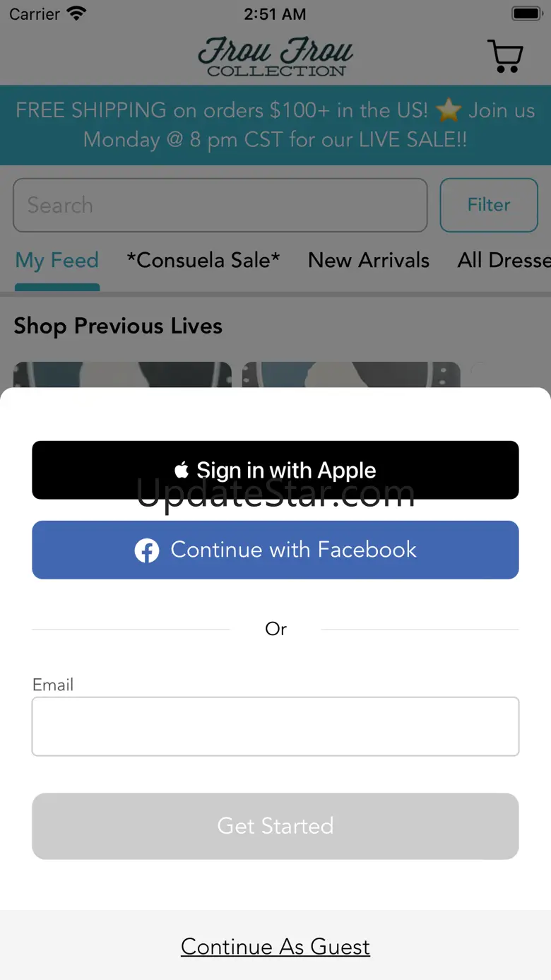
Task: Select the *Consuela Sale* tab
Action: (x=203, y=261)
